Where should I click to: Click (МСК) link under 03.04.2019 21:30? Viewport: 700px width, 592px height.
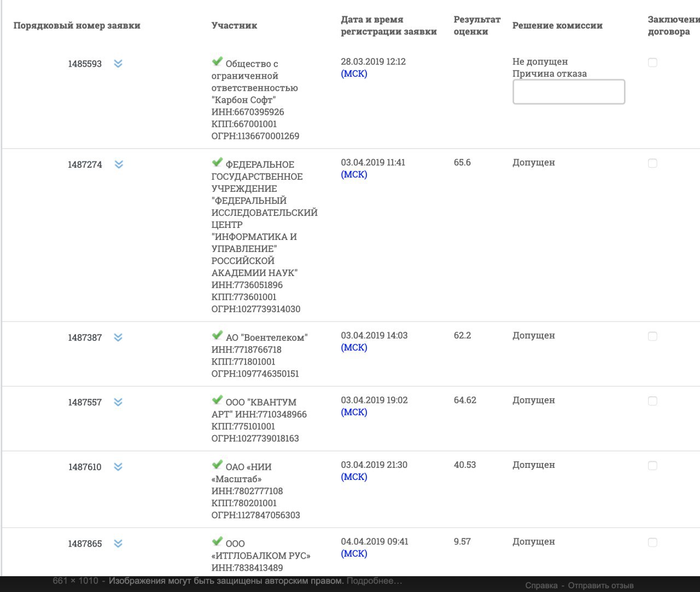[x=354, y=477]
